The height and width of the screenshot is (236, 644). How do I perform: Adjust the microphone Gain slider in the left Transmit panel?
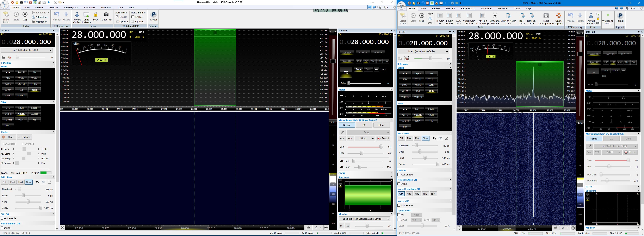[x=381, y=147]
